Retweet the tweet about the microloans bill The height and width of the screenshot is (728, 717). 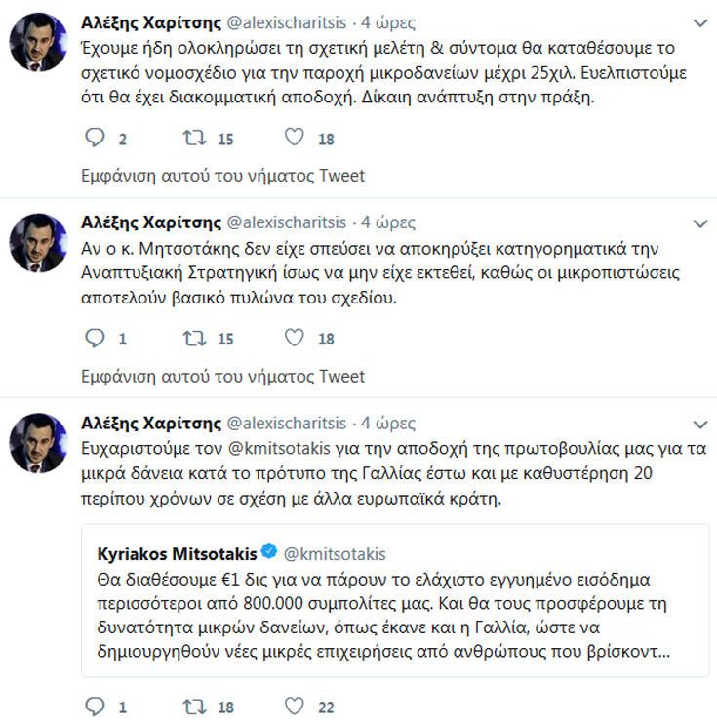[195, 139]
